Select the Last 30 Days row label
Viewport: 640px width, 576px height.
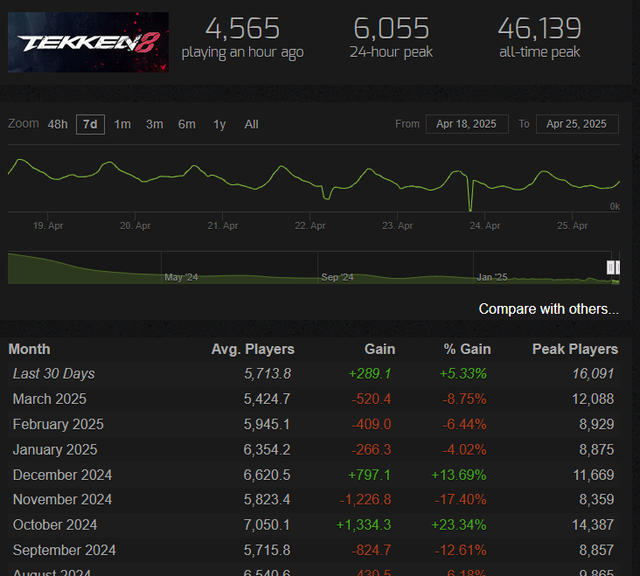[54, 374]
